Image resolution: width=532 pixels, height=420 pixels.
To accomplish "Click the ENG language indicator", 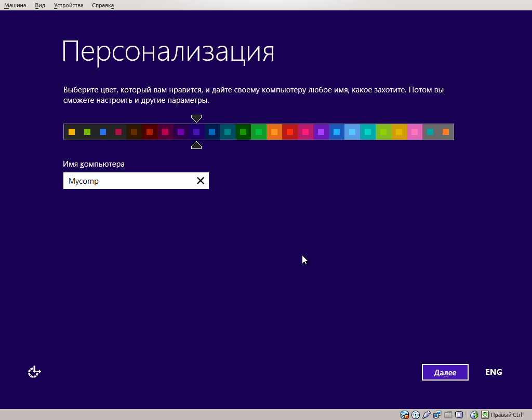I will 493,372.
